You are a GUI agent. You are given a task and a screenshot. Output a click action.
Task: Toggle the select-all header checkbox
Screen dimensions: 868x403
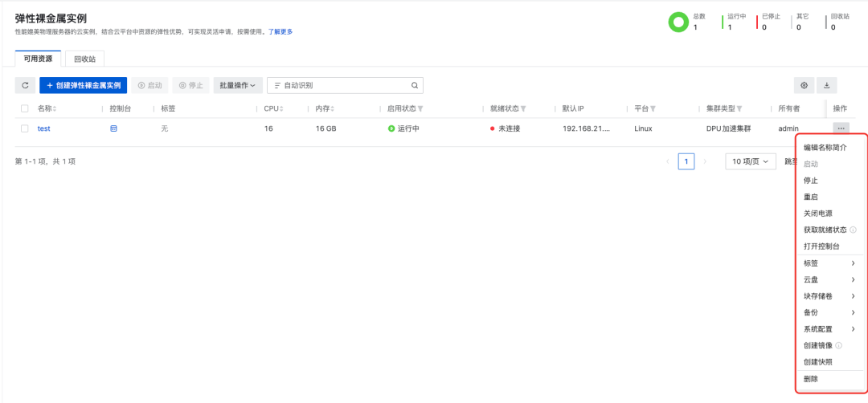click(24, 109)
